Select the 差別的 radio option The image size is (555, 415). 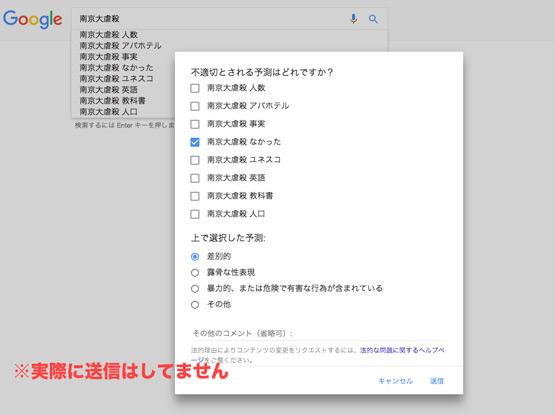coord(195,256)
